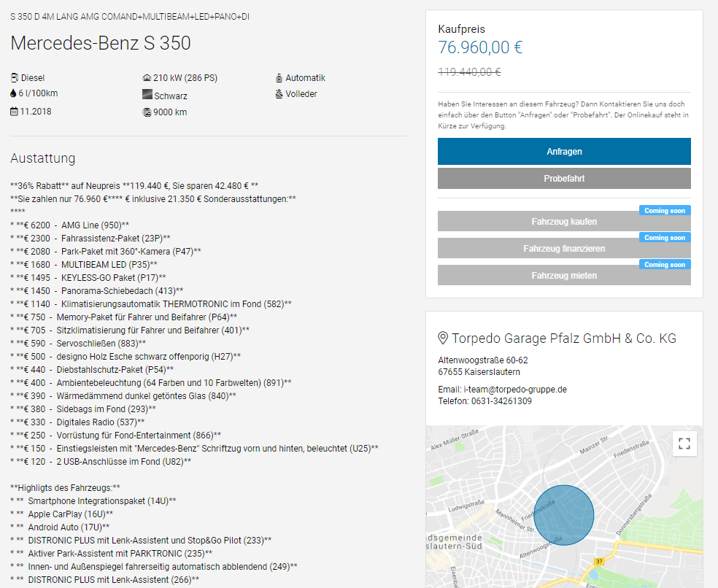The height and width of the screenshot is (588, 718).
Task: Click the Fahrassistenz-Paket (23P) row
Action: tap(90, 238)
